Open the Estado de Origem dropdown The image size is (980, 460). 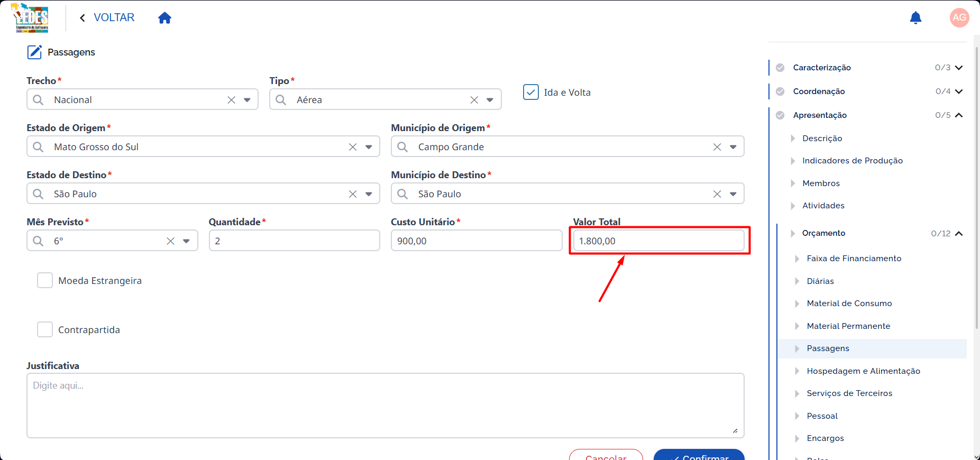[369, 147]
